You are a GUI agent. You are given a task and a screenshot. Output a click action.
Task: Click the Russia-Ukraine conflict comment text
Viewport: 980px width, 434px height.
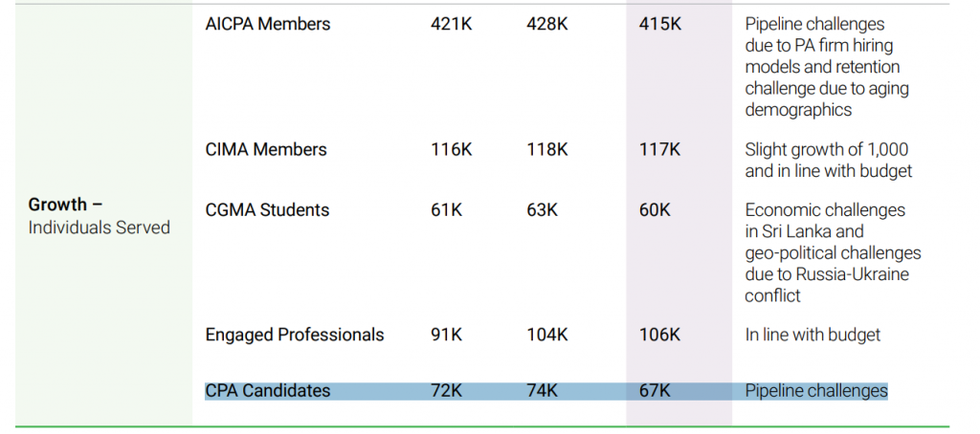click(833, 252)
